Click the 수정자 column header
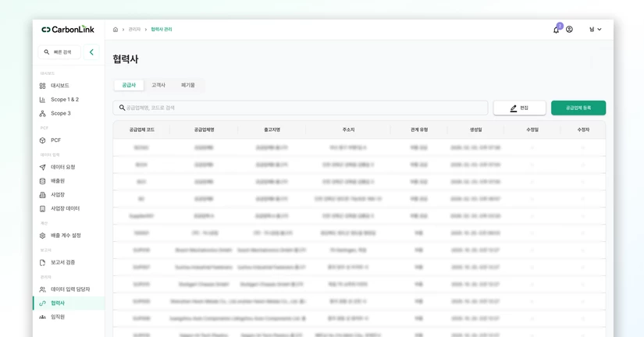 (x=583, y=129)
